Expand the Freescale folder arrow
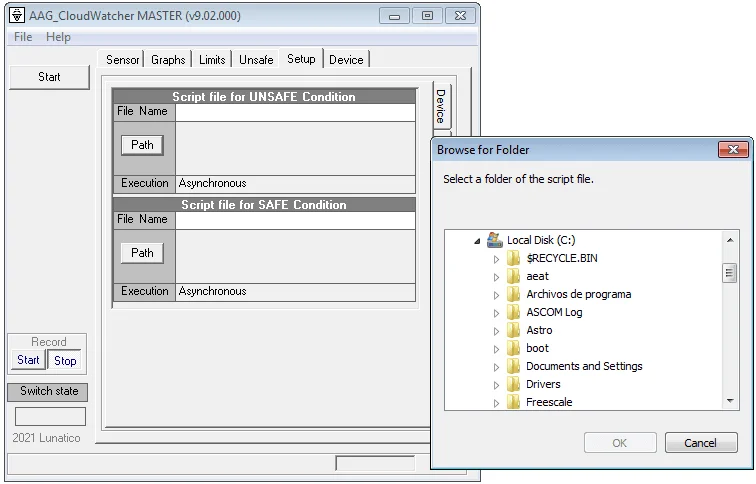Screen dimensions: 756x484 tap(496, 403)
